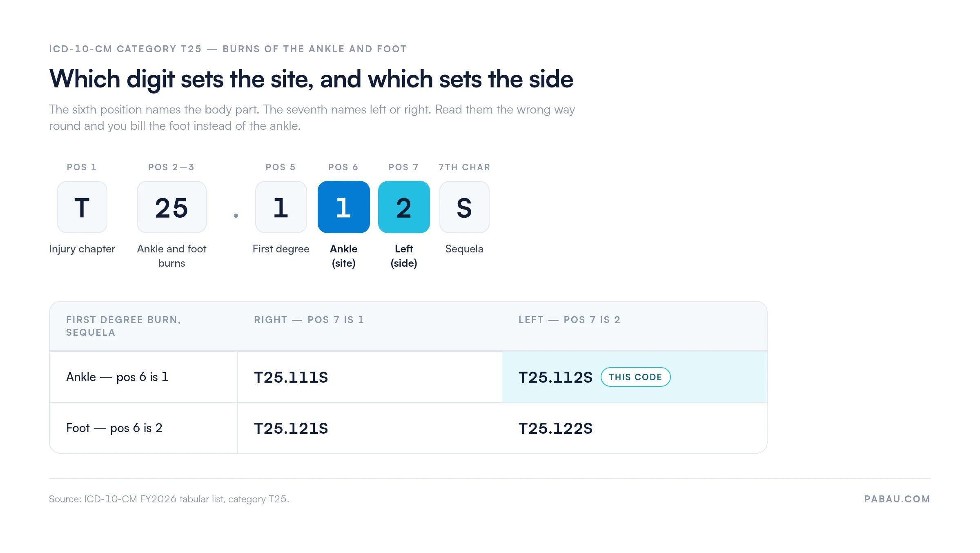
Task: Open the PABAU.COM link
Action: 897,499
